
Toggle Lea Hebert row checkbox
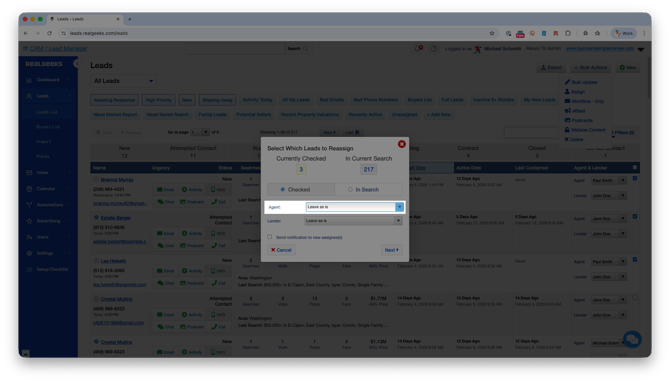point(635,260)
